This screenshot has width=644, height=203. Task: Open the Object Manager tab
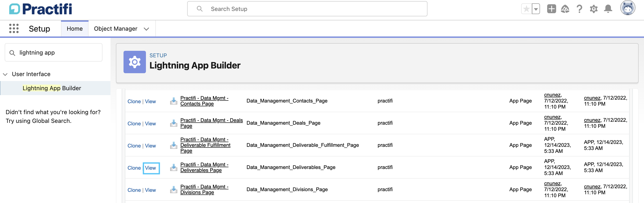click(x=115, y=29)
